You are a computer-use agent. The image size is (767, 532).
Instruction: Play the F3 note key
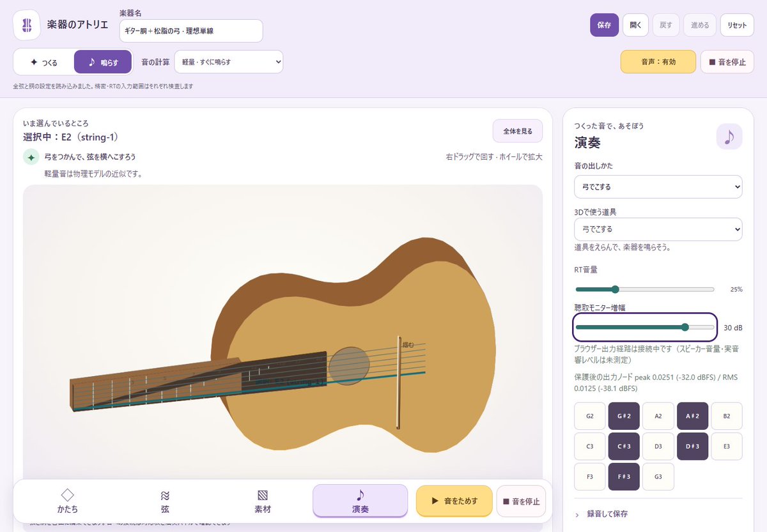tap(590, 476)
